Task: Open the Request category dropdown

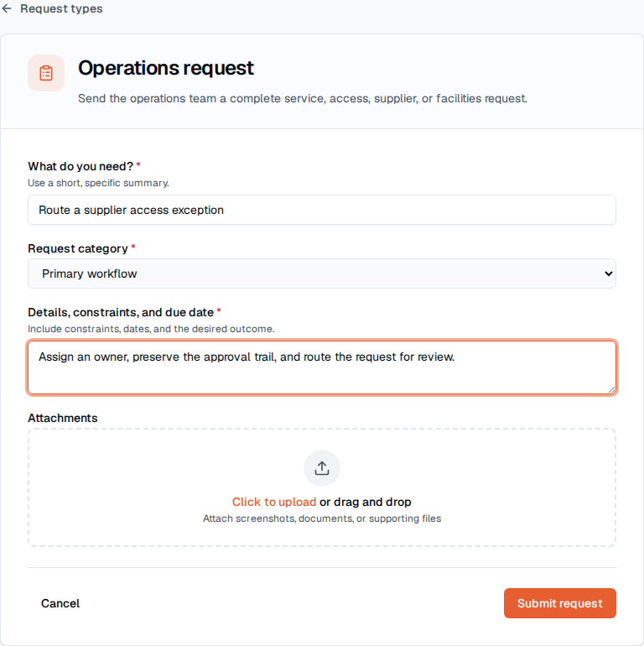Action: [322, 274]
